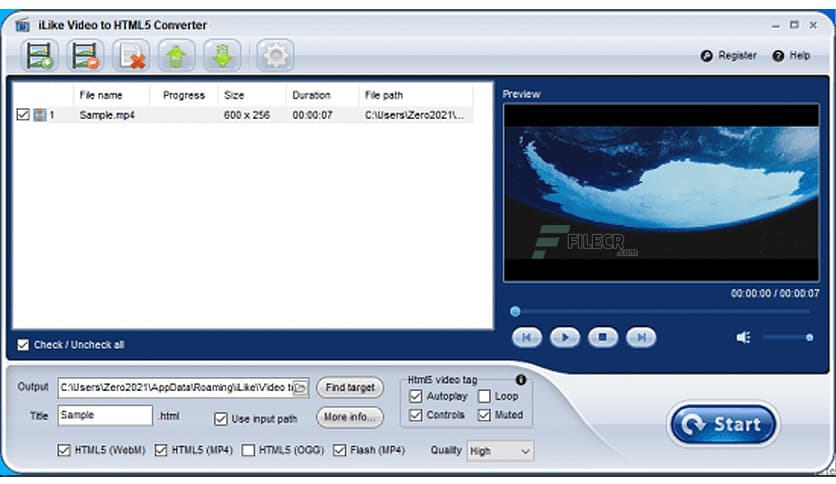Click the Size column header
The height and width of the screenshot is (484, 836).
click(252, 95)
